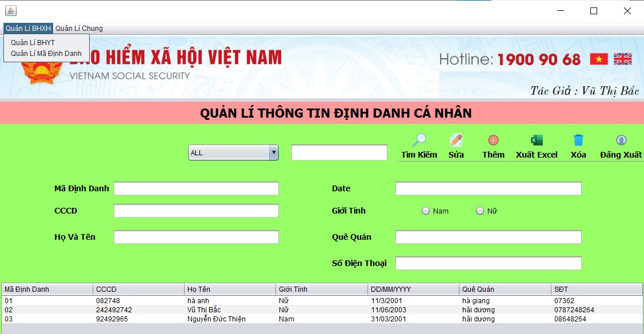Click phone cell 07362
The image size is (644, 334).
point(597,301)
